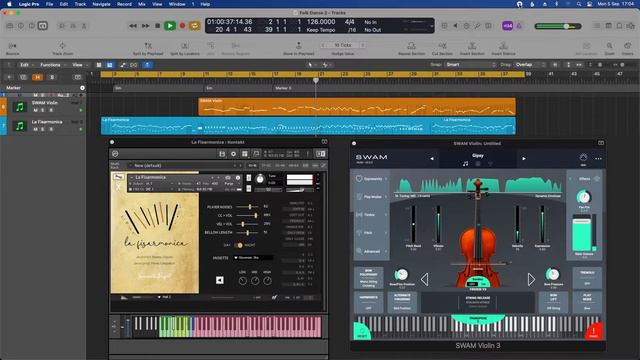
Task: Click next preset arrow in SWAM header
Action: pos(524,158)
